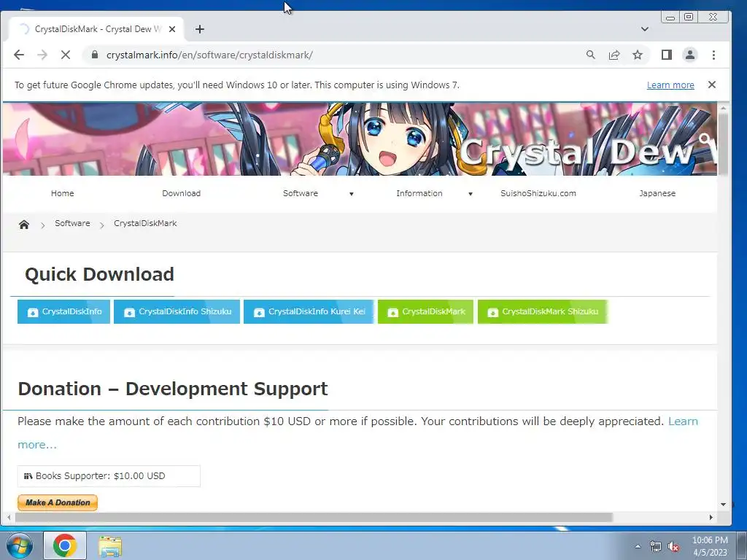The image size is (747, 560).
Task: Click the breadcrumb home icon
Action: click(x=24, y=225)
